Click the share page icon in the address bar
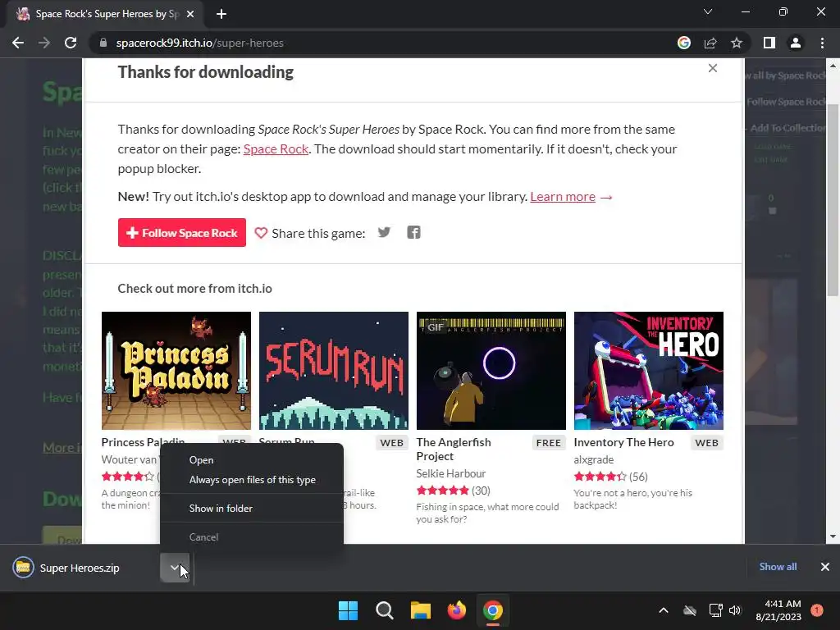 [x=710, y=43]
